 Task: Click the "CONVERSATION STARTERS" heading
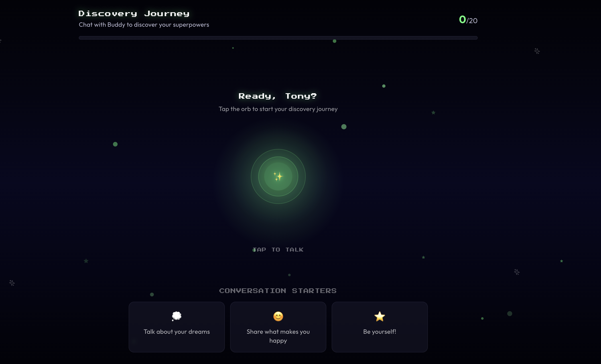tap(278, 291)
